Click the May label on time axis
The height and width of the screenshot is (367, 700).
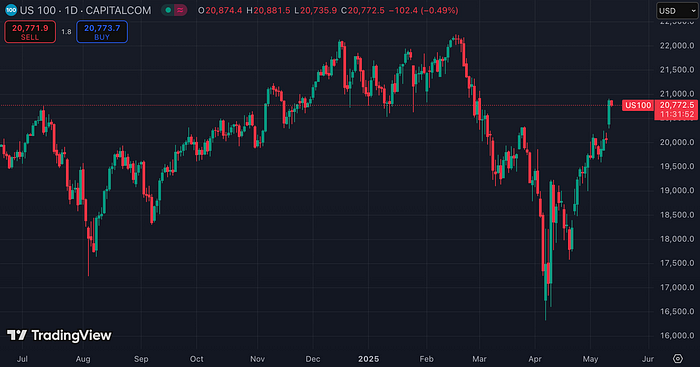point(590,359)
